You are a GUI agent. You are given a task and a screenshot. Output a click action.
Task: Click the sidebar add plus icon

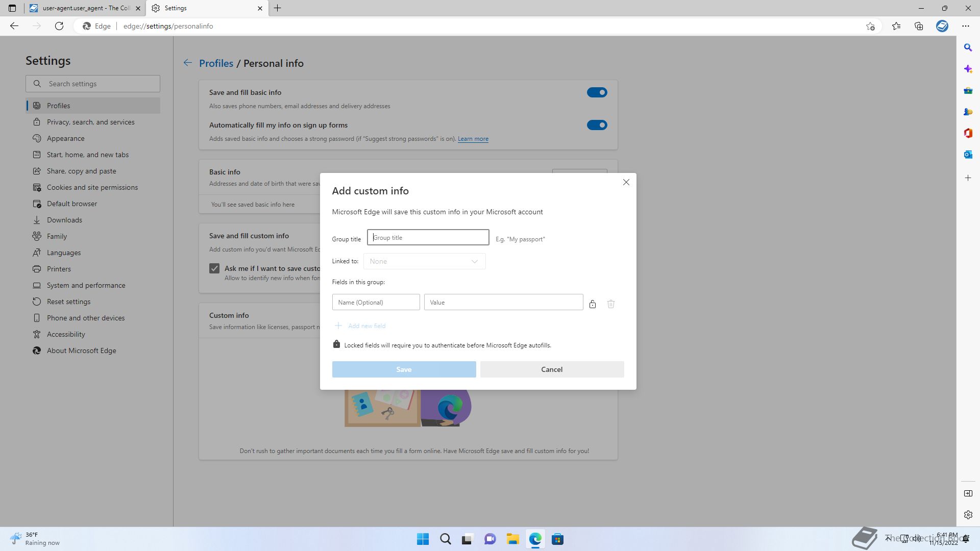968,178
